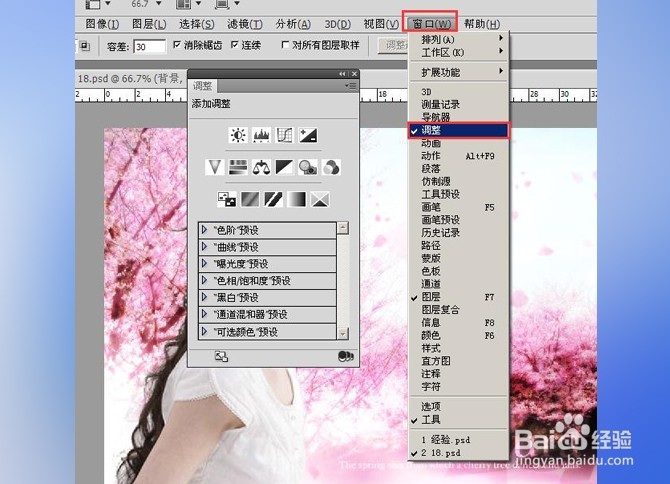
Task: Select 画笔 F5 from Window menu
Action: pyautogui.click(x=459, y=207)
